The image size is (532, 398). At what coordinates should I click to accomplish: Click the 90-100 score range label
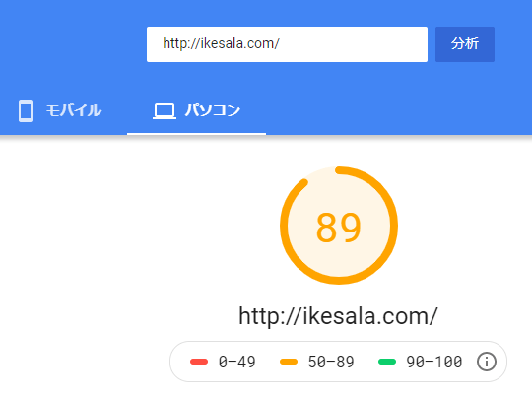[x=433, y=362]
